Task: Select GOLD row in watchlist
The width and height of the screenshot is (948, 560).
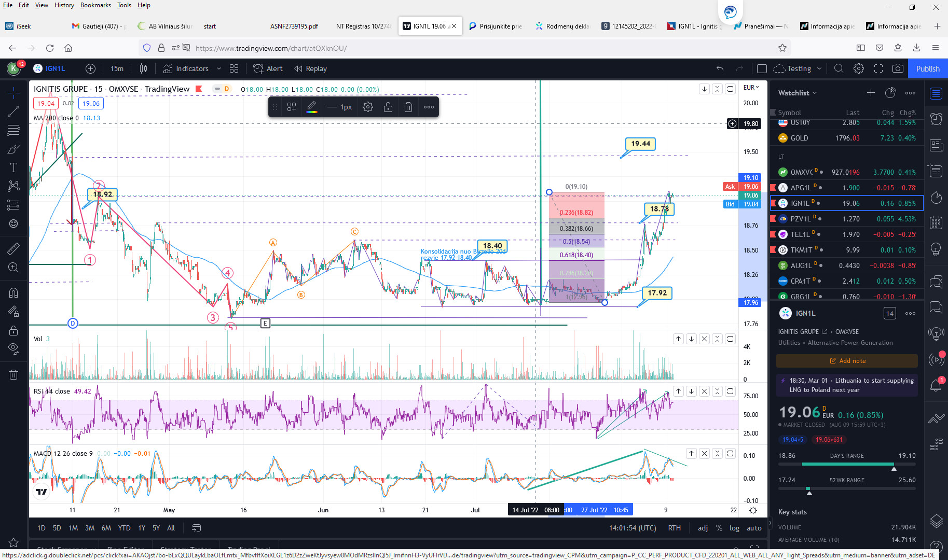Action: tap(847, 138)
